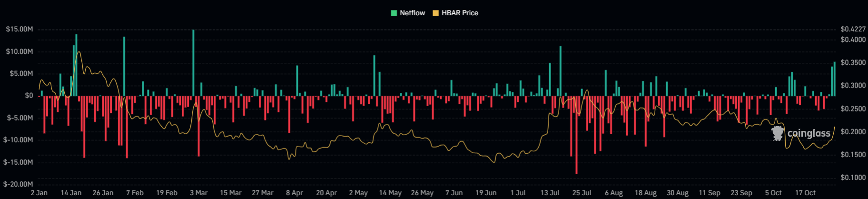Click the 13 Jul date label
The width and height of the screenshot is (868, 199).
click(550, 193)
